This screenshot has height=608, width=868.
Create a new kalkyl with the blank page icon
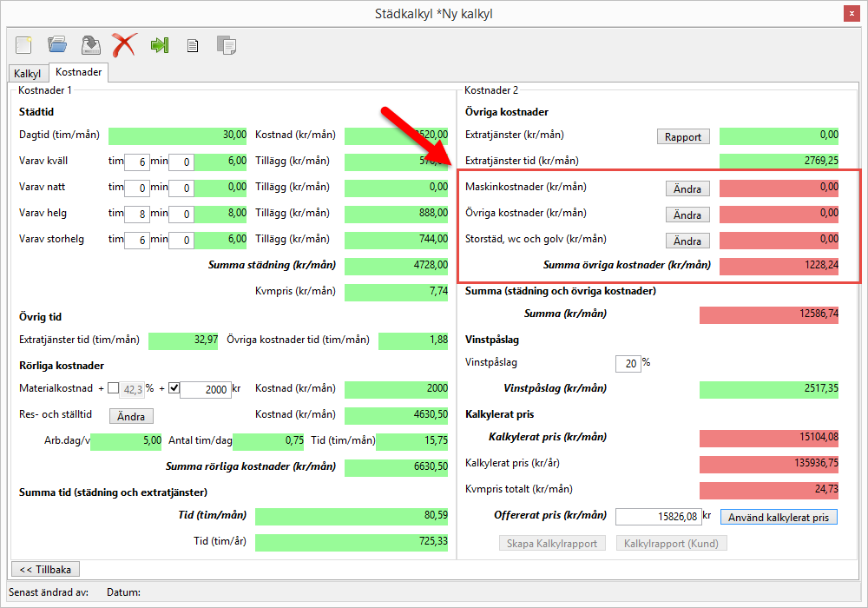tap(23, 44)
